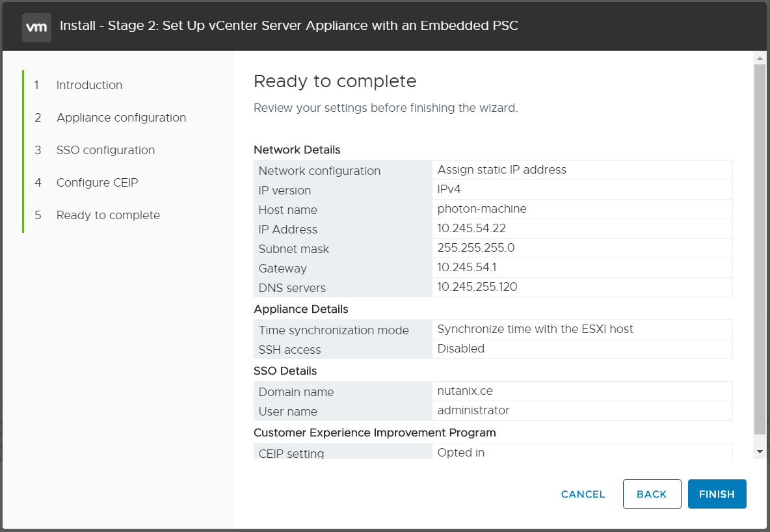
Task: Click 'Synchronize time with the ESXi host' value
Action: 535,329
